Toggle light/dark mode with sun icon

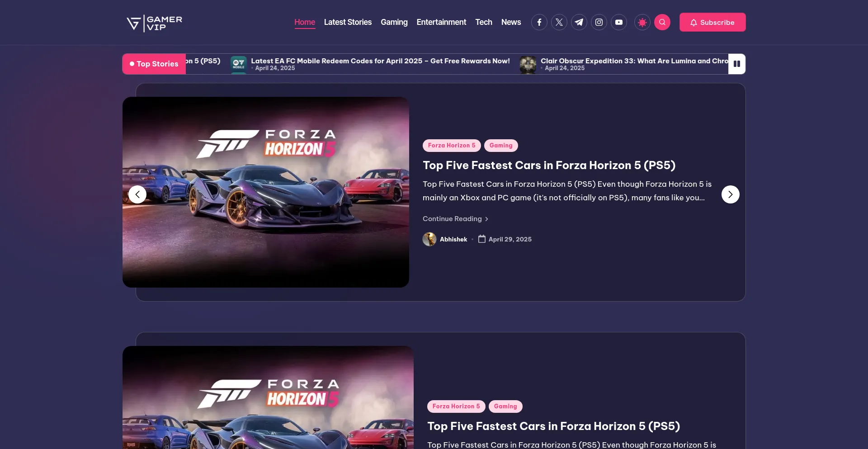click(642, 22)
